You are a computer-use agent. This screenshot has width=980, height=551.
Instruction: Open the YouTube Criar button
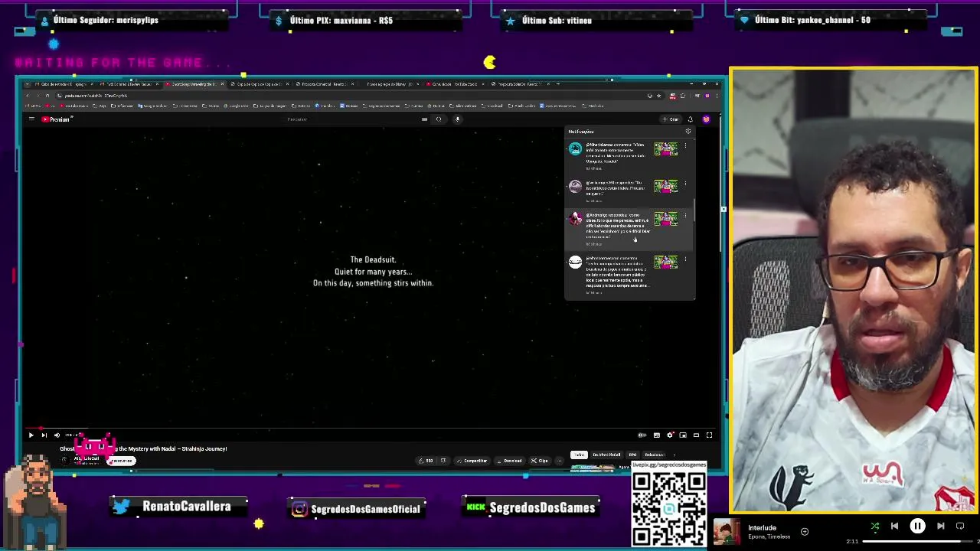click(671, 119)
